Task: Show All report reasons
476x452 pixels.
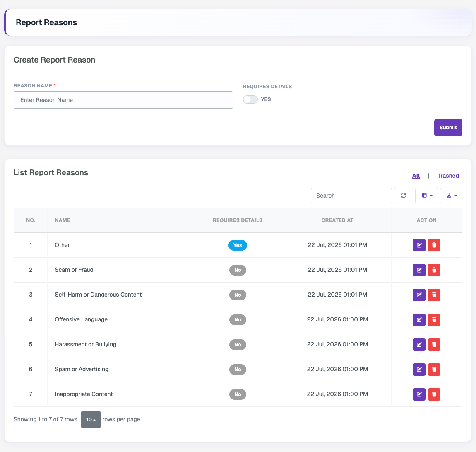Action: coord(416,176)
